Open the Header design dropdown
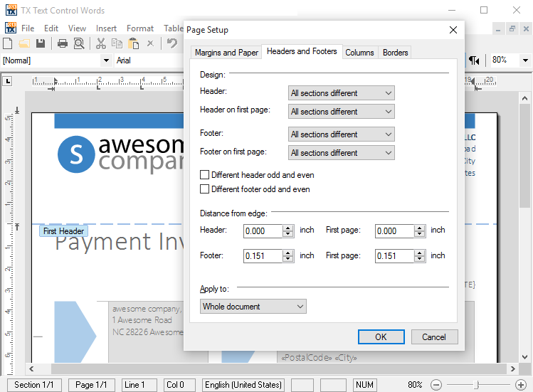The image size is (533, 392). [x=342, y=93]
